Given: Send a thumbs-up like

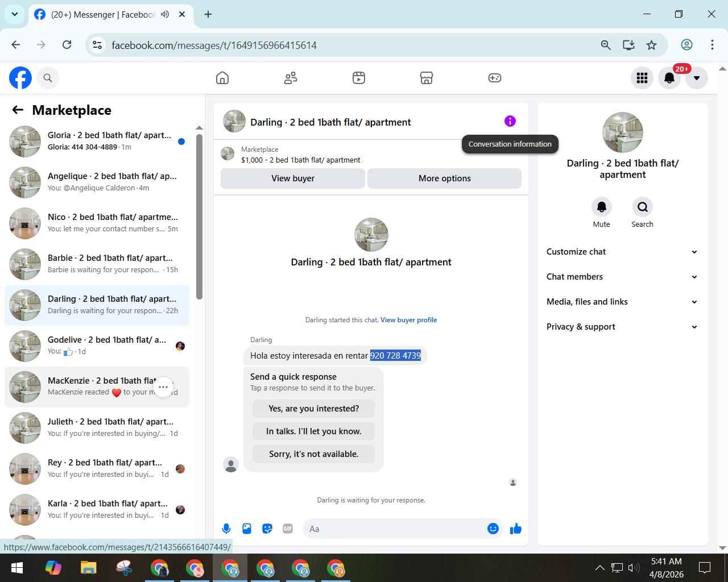Looking at the screenshot, I should [x=516, y=529].
